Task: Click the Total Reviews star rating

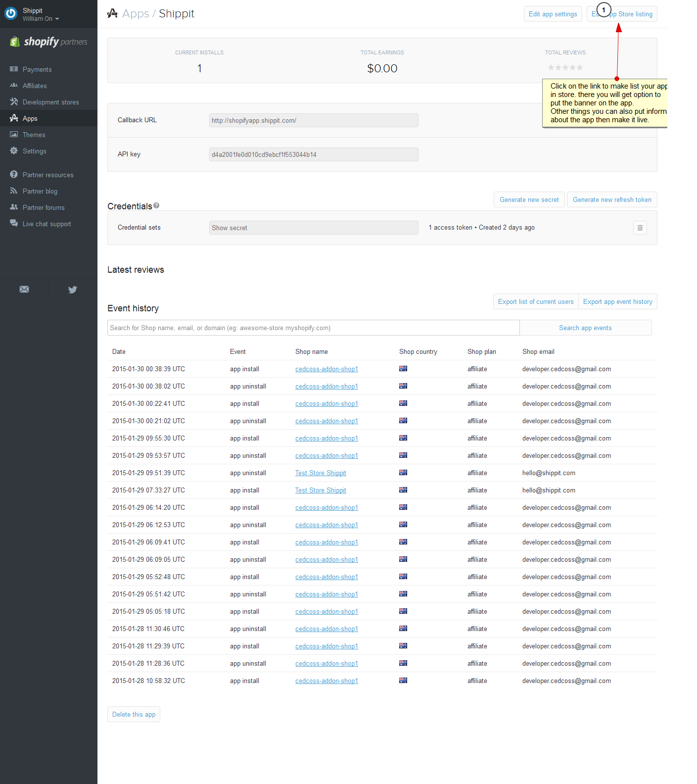Action: point(565,68)
